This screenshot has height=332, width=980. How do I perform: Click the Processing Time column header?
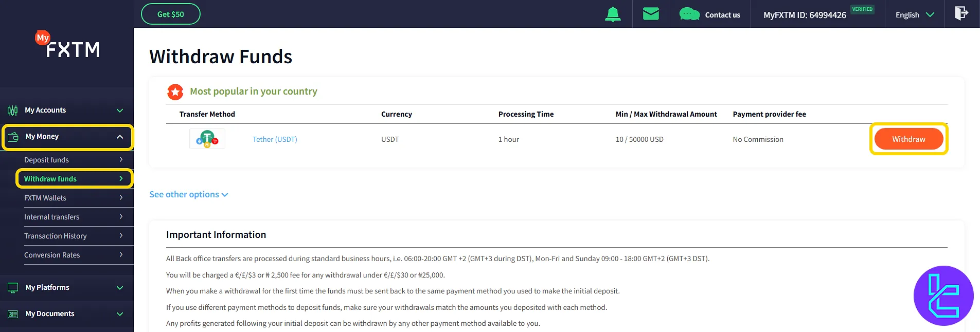pos(526,114)
